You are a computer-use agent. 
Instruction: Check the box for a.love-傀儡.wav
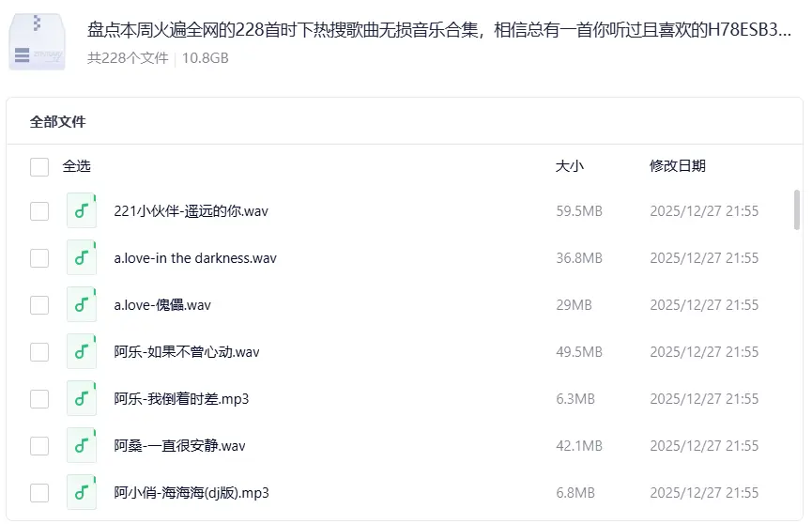[x=39, y=305]
